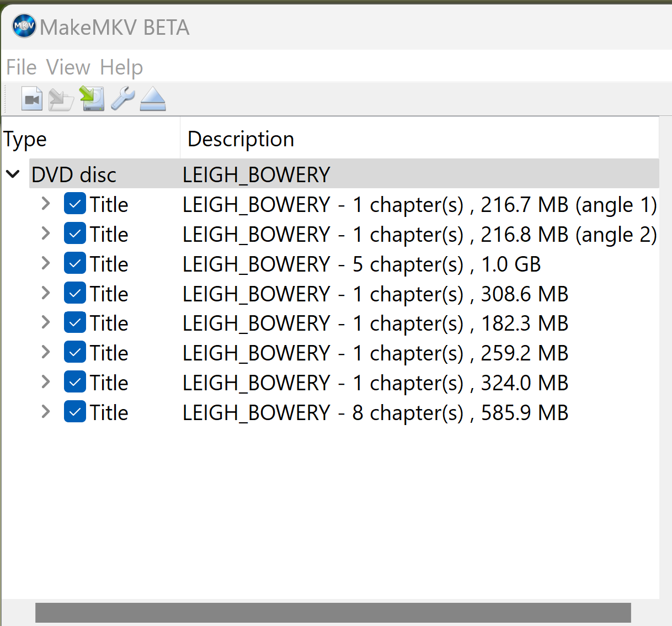This screenshot has width=672, height=626.
Task: Toggle checkbox for the 182.3 MB title
Action: [75, 323]
